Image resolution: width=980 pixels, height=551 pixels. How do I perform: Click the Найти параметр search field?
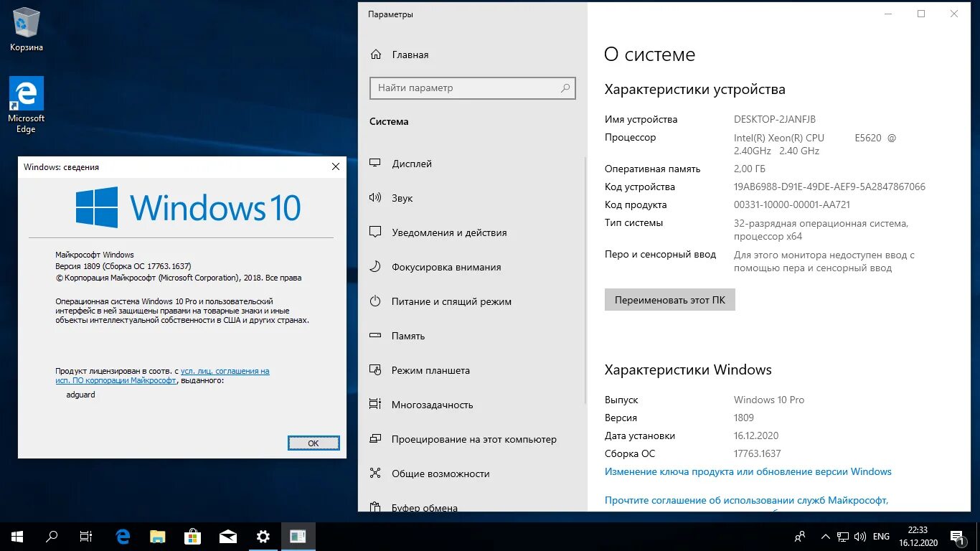(473, 88)
